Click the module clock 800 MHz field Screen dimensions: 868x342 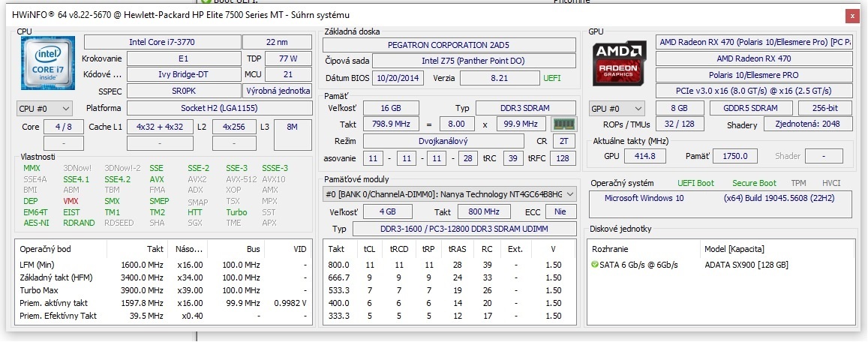484,211
